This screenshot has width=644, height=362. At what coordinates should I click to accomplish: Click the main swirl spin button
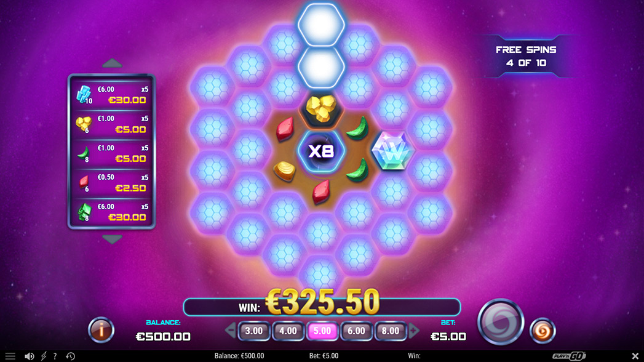click(500, 322)
